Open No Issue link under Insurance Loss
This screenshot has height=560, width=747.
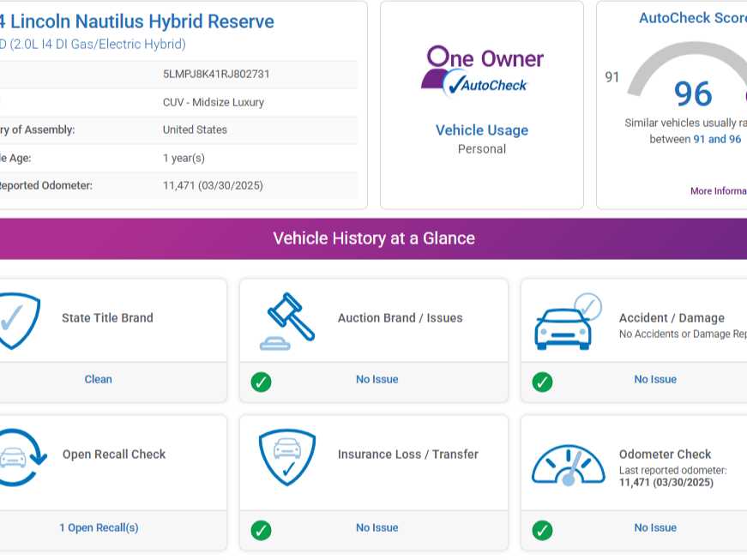click(377, 527)
